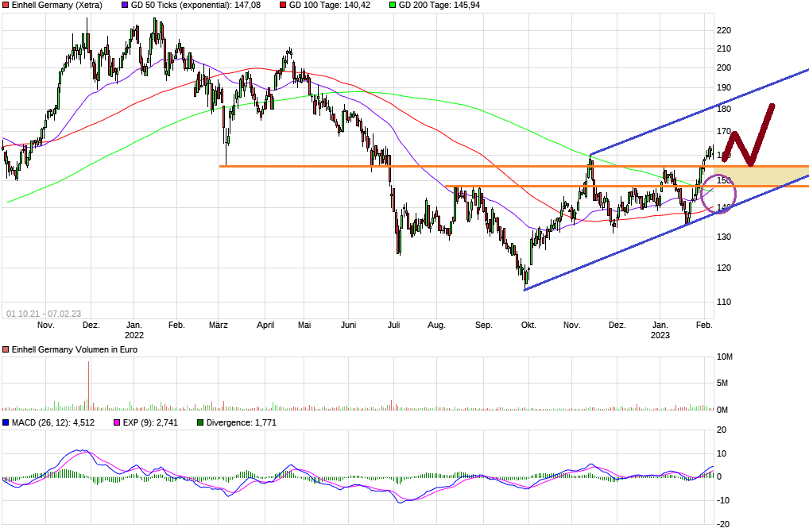Image resolution: width=809 pixels, height=532 pixels.
Task: Click the red Einhell Germany legend swatch
Action: pos(6,5)
